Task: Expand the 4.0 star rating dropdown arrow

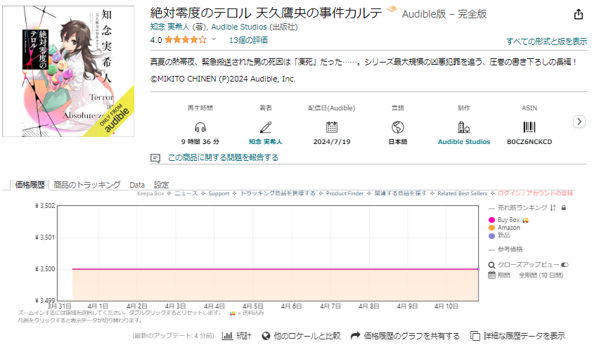Action: click(x=214, y=39)
